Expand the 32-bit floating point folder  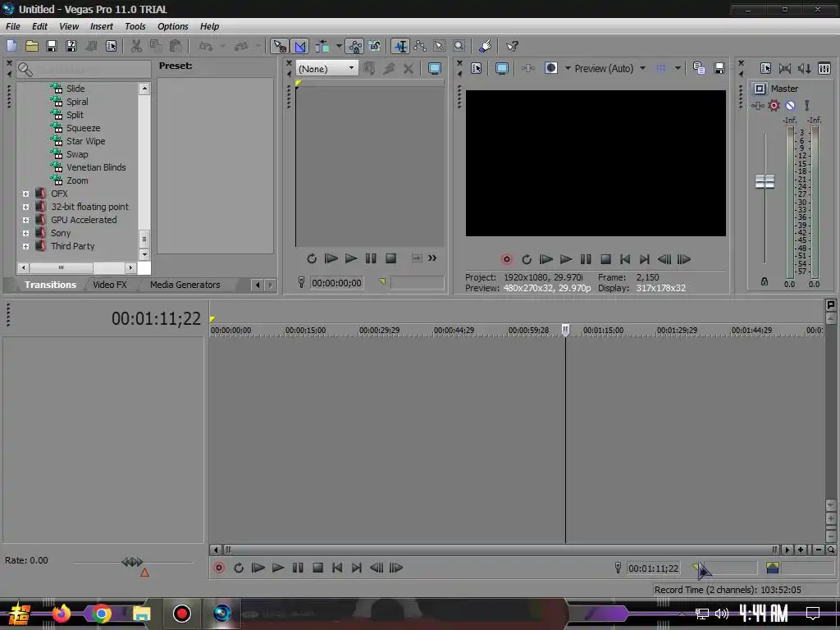point(25,207)
